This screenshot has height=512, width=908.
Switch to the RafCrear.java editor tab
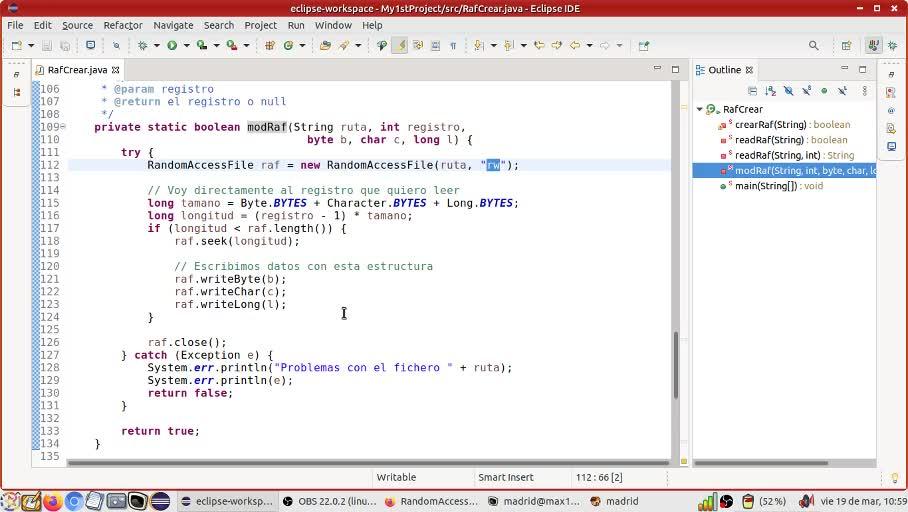pos(76,70)
